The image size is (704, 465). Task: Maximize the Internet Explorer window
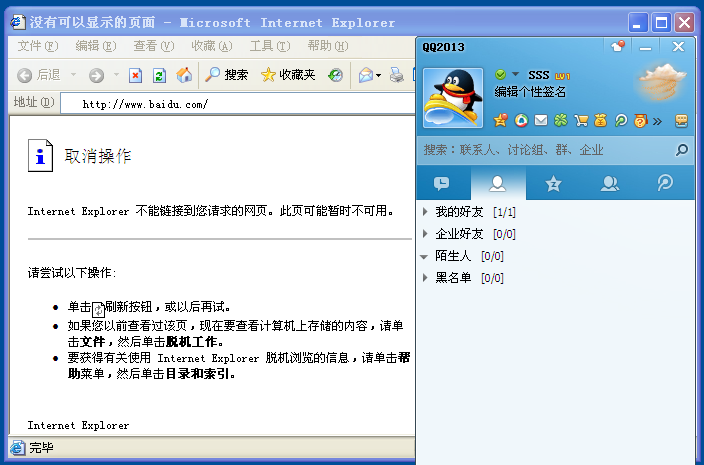(661, 22)
